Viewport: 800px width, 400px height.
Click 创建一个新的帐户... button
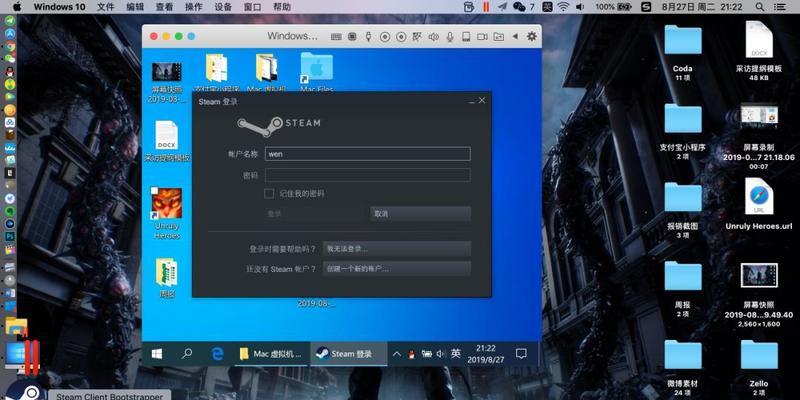pyautogui.click(x=397, y=268)
